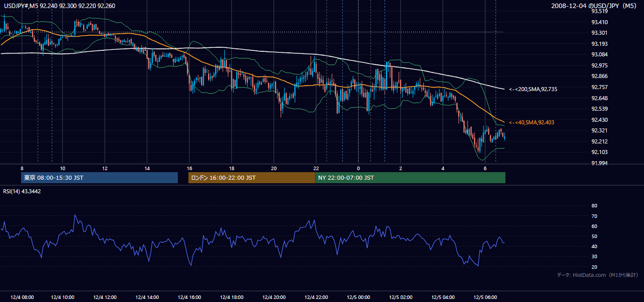The image size is (644, 302).
Task: Click the 12/4 12:00 bottom time label
Action: [105, 297]
